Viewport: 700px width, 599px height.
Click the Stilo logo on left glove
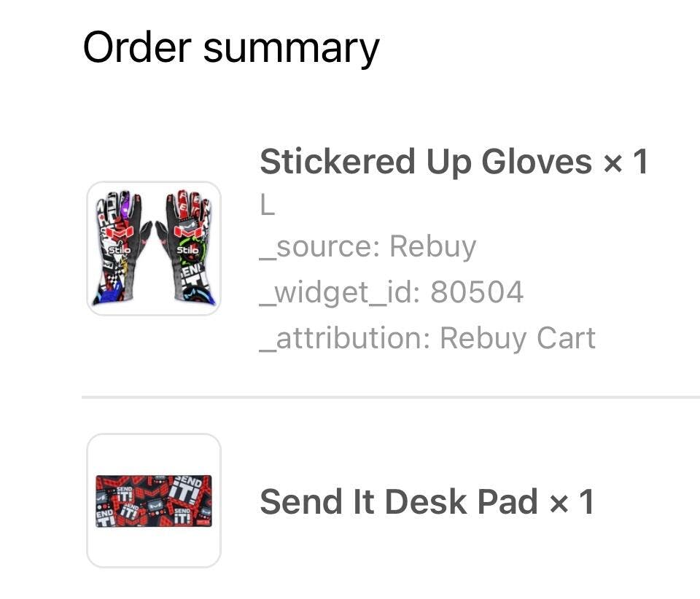click(120, 250)
